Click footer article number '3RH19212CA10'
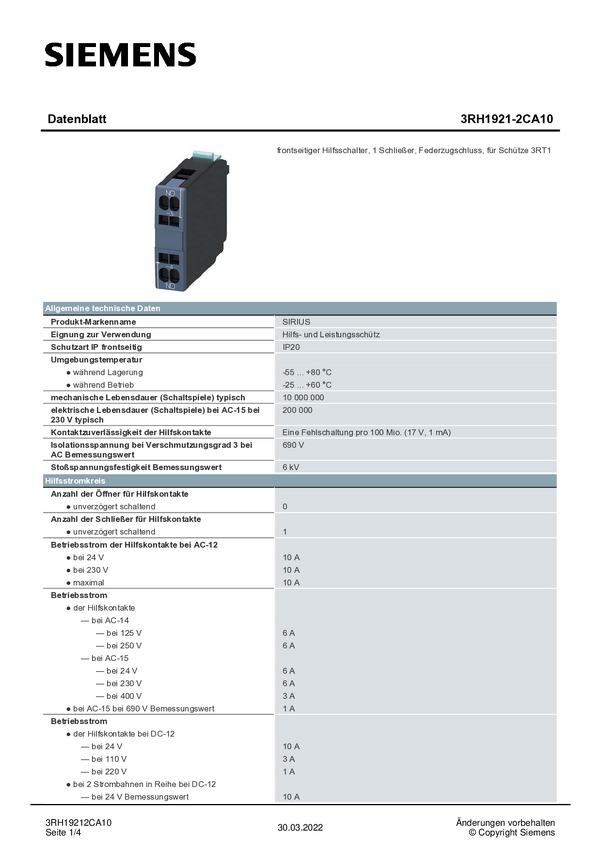Viewport: 601px width, 850px height. (x=79, y=823)
